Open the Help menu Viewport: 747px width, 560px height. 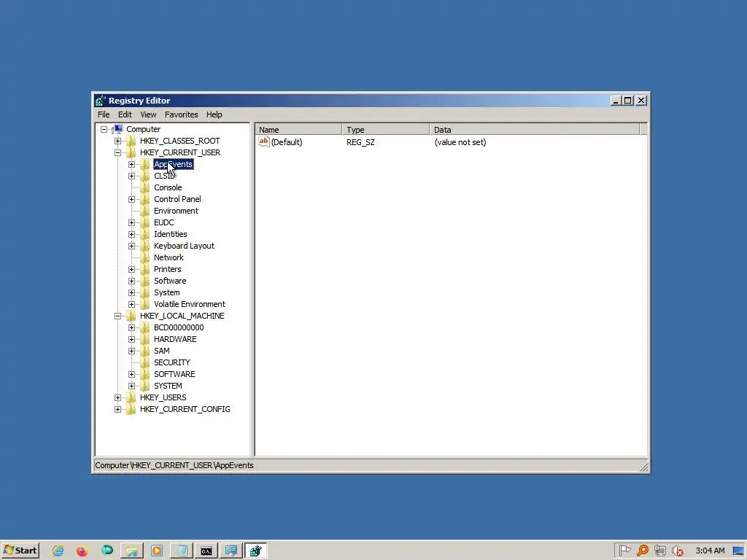(x=214, y=114)
